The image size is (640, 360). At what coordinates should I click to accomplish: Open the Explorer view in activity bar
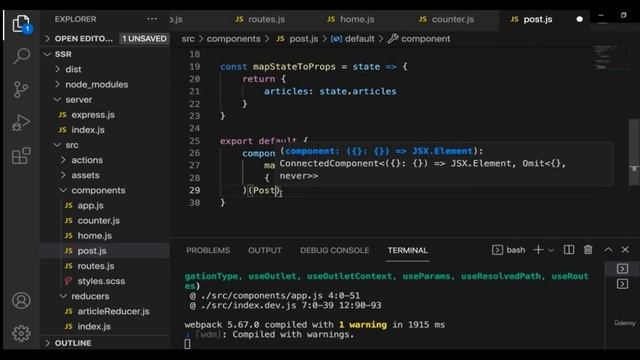coord(21,24)
